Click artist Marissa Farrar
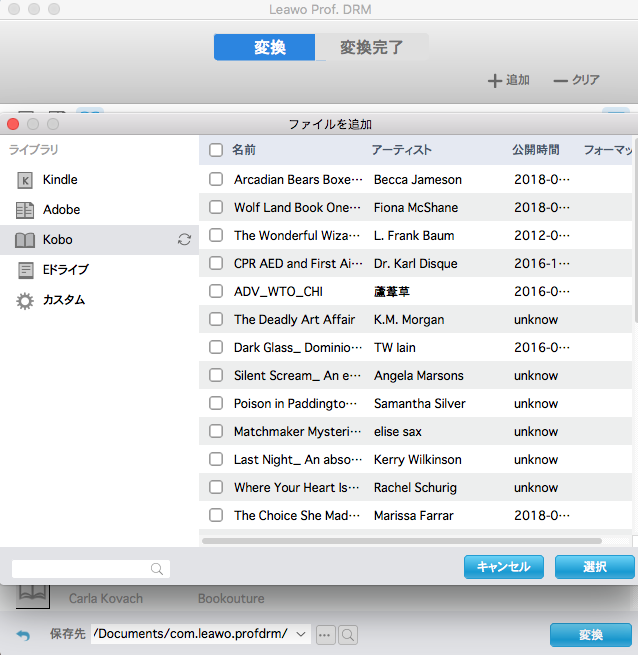 414,515
